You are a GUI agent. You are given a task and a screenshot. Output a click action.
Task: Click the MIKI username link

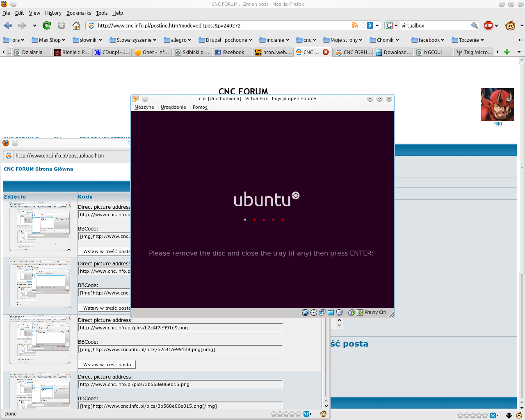pyautogui.click(x=498, y=124)
